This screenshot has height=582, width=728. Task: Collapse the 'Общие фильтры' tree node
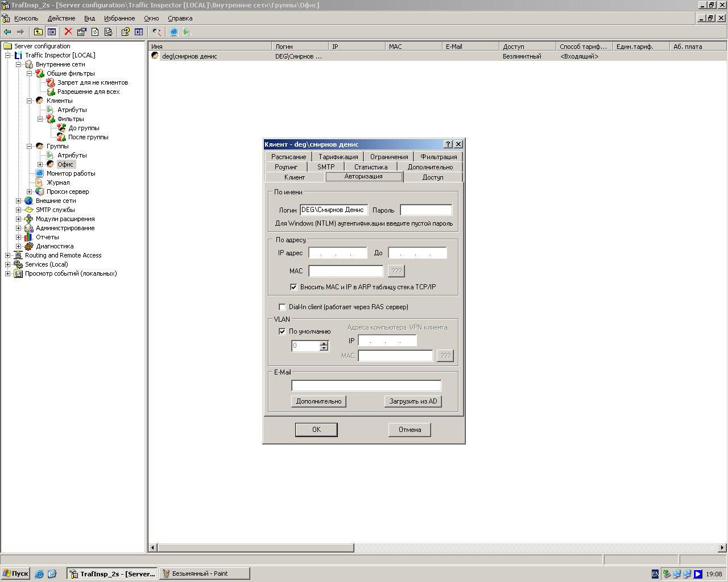point(30,73)
